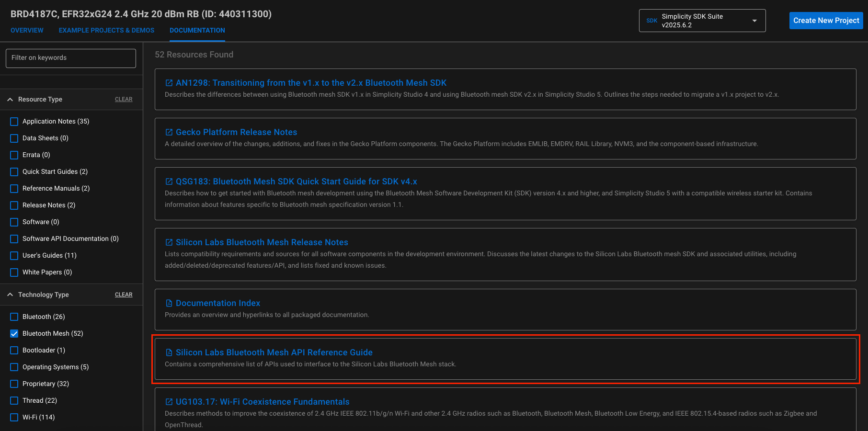Uncheck the Bluetooth Mesh technology filter
Screen dimensions: 868x431
click(x=14, y=333)
